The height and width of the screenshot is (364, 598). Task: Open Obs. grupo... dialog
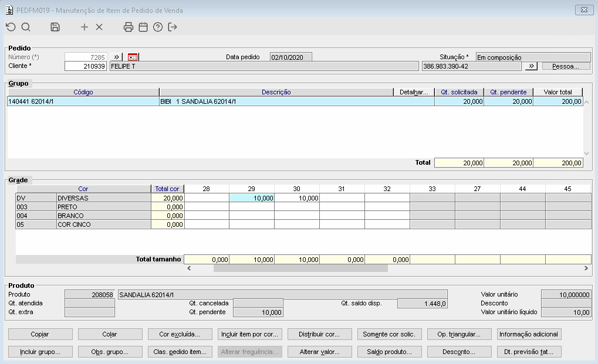tap(110, 352)
